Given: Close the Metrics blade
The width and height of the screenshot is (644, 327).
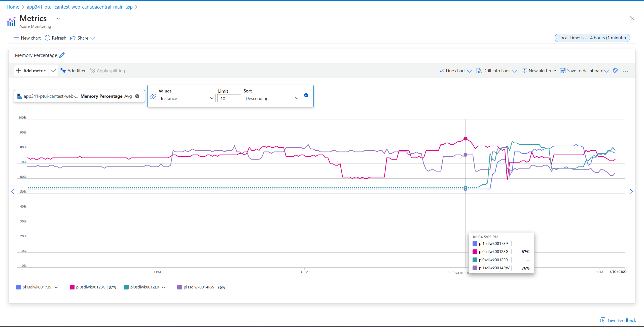Looking at the screenshot, I should (x=632, y=18).
